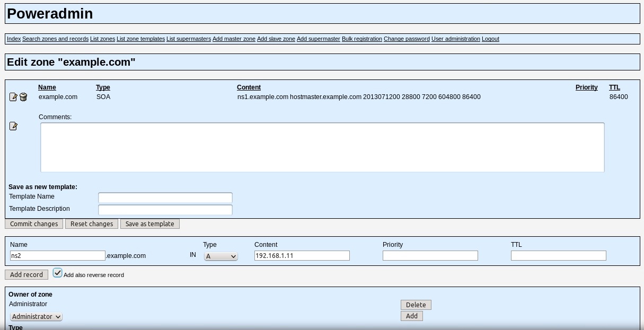644x330 pixels.
Task: Open the Index menu link
Action: (x=14, y=39)
